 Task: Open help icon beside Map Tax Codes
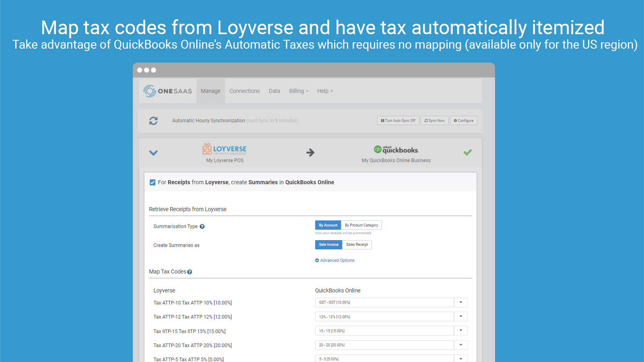(190, 272)
